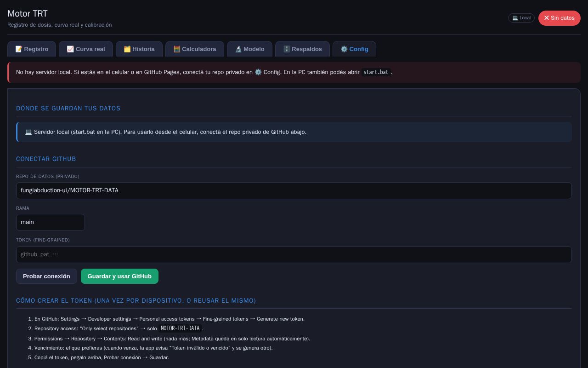Viewport: 588px width, 368px height.
Task: Focus the fine-grained token field
Action: pos(294,254)
